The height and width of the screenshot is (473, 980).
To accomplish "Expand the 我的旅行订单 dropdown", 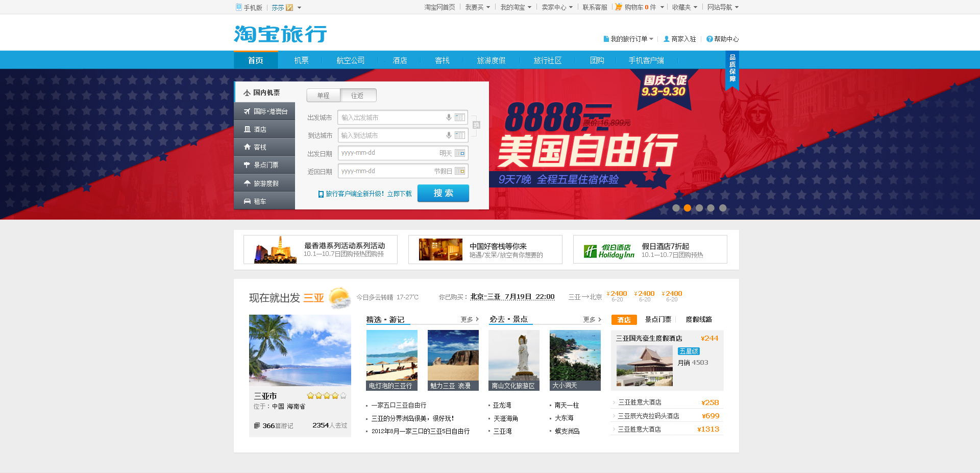I will tap(651, 39).
